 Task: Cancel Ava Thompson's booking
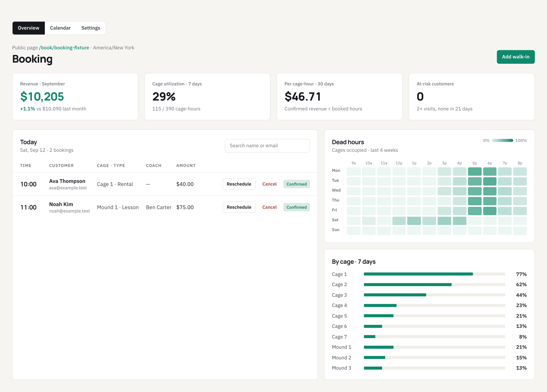click(269, 184)
